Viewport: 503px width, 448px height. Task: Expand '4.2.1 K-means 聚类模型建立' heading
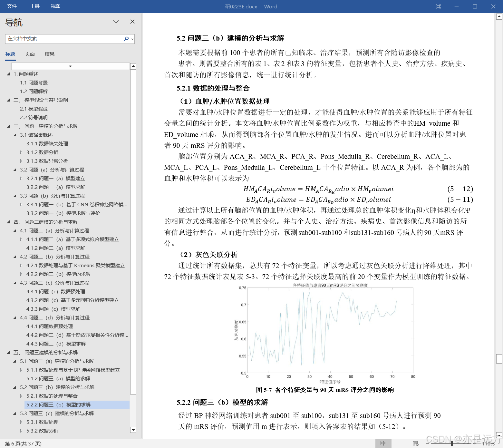[x=21, y=266]
